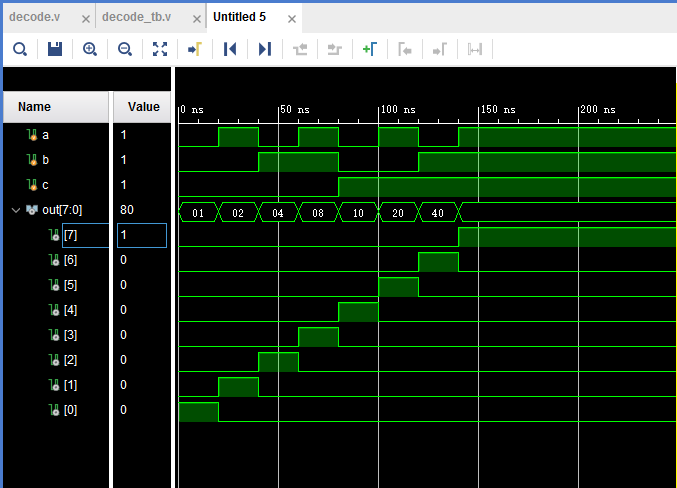This screenshot has height=488, width=677.
Task: Click the Save waveform configuration icon
Action: click(x=55, y=49)
